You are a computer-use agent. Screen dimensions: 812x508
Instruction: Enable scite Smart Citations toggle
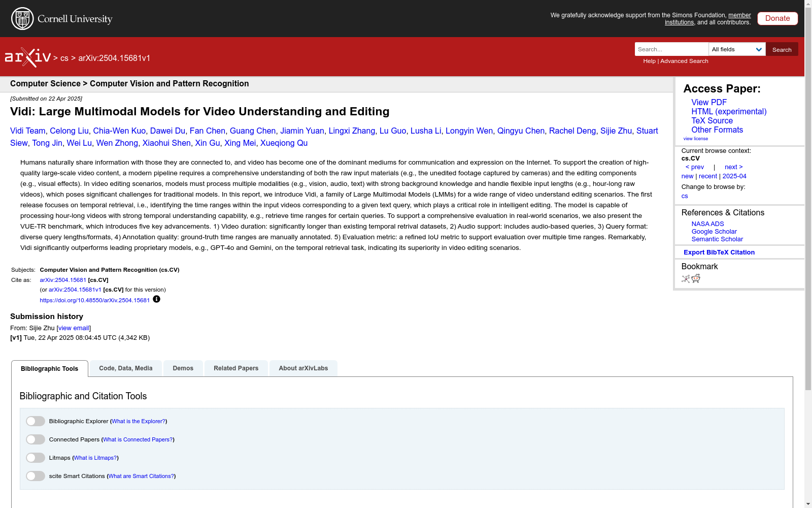(x=36, y=476)
